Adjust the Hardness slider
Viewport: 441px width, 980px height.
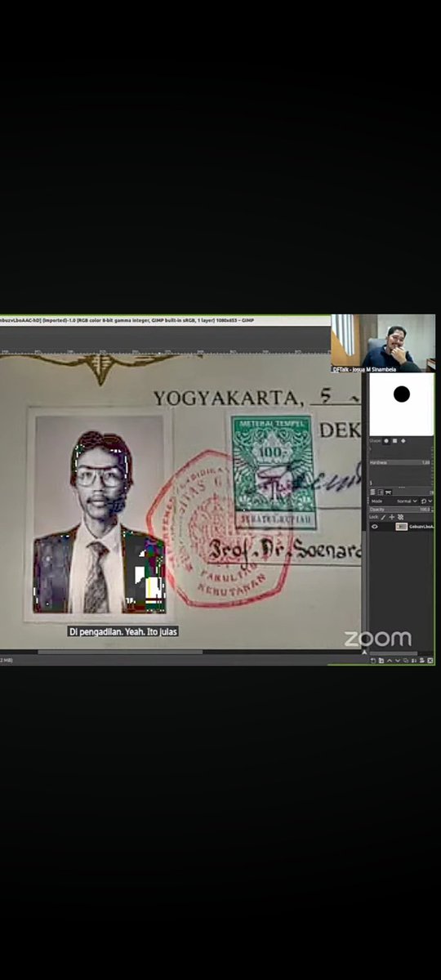click(399, 462)
